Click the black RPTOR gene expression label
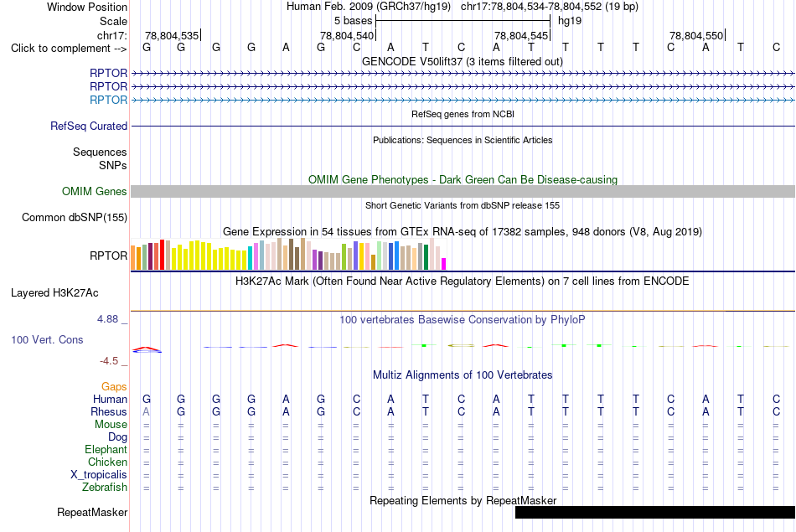Screen dimensions: 796x532 [108, 256]
